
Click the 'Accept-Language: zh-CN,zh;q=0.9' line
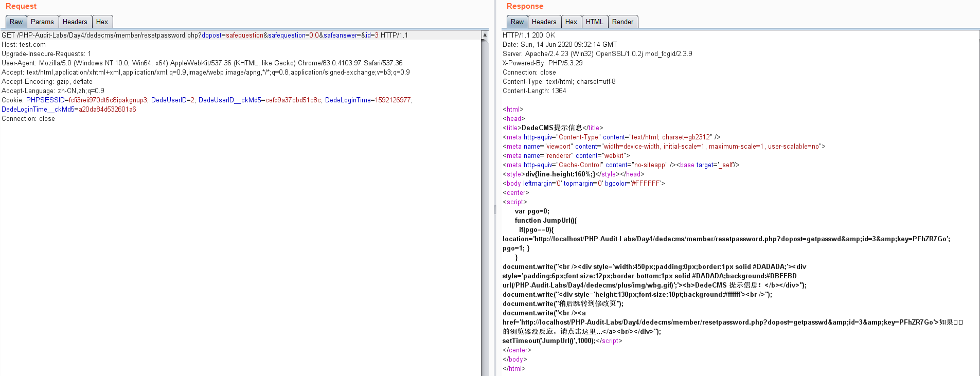click(53, 91)
